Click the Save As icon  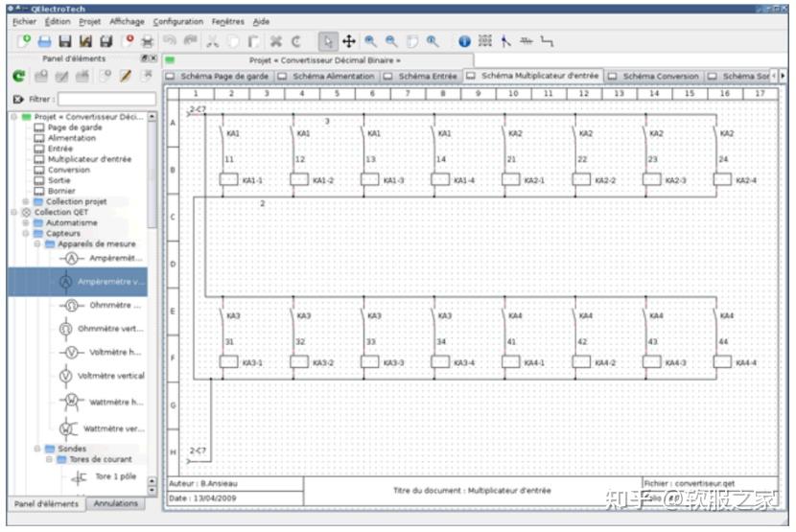click(85, 41)
